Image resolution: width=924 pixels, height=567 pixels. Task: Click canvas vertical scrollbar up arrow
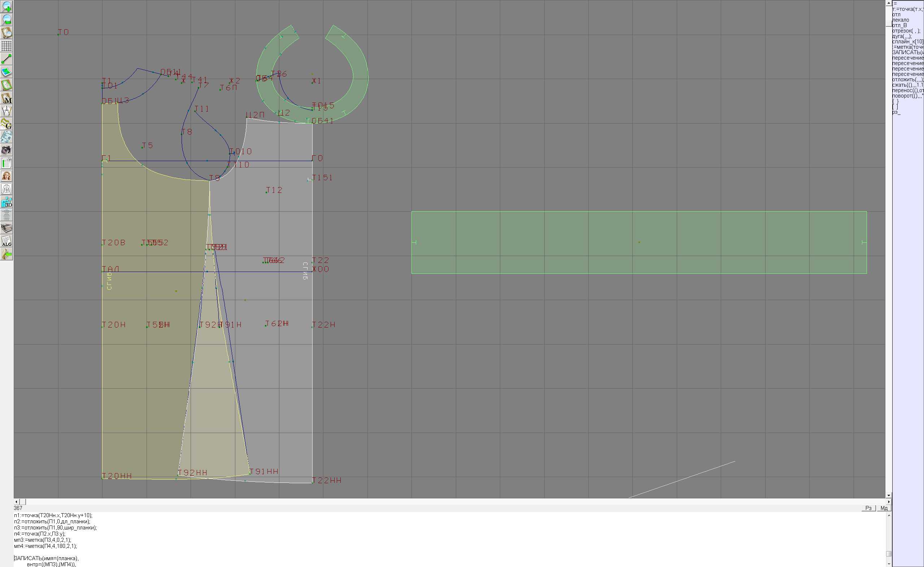tap(888, 3)
